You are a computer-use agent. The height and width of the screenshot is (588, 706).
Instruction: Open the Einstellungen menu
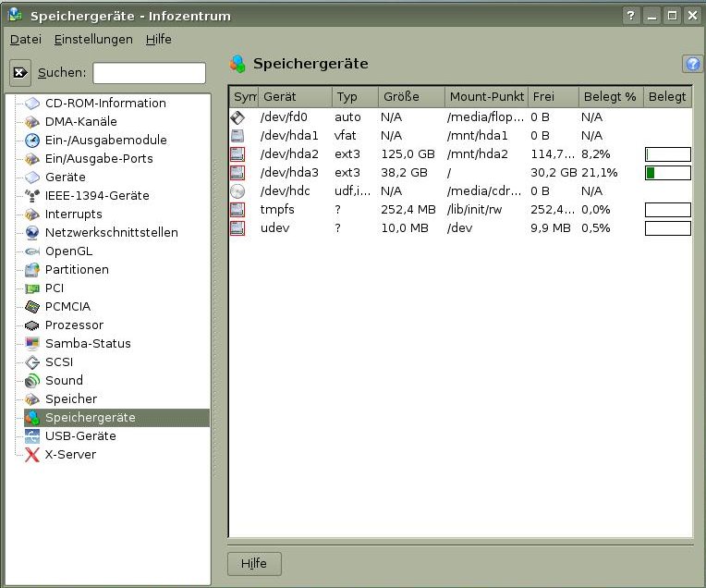click(x=93, y=40)
